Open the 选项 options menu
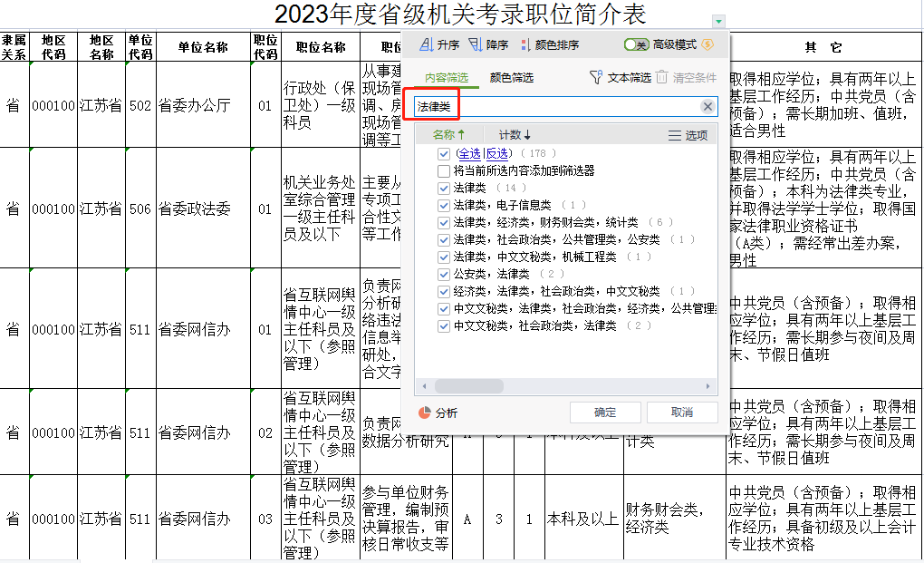The image size is (924, 563). click(688, 136)
